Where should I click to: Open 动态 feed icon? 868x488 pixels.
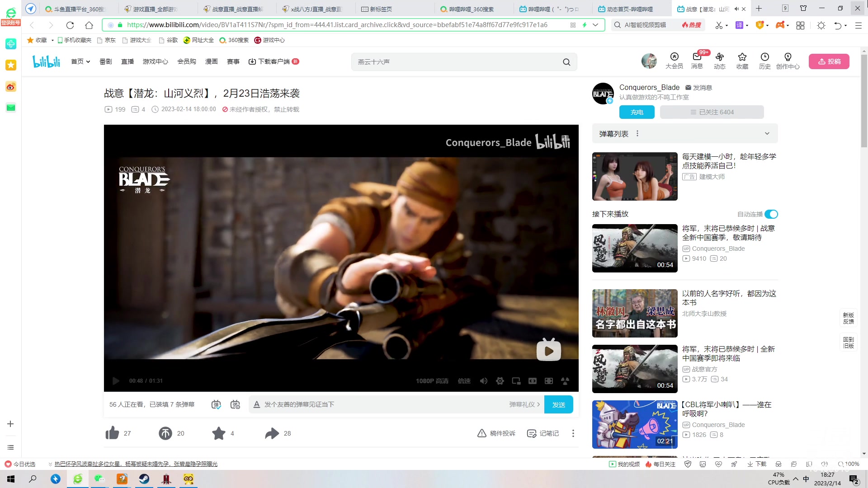pyautogui.click(x=720, y=61)
